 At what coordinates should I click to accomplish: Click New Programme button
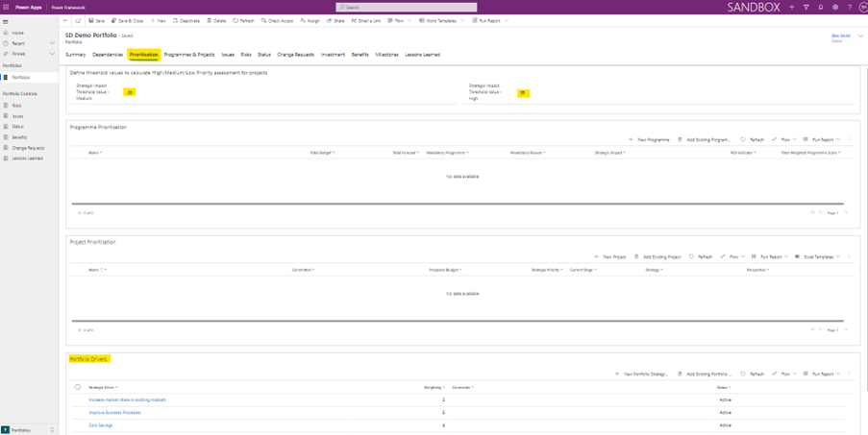click(x=650, y=140)
